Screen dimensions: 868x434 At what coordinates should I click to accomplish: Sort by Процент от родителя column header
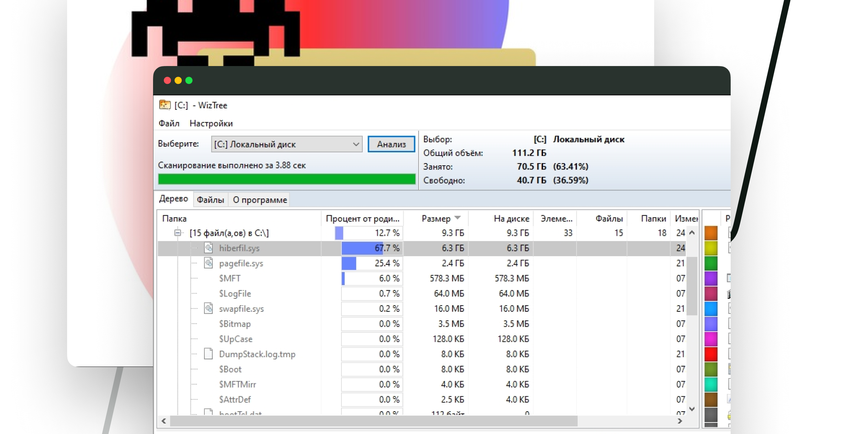362,219
